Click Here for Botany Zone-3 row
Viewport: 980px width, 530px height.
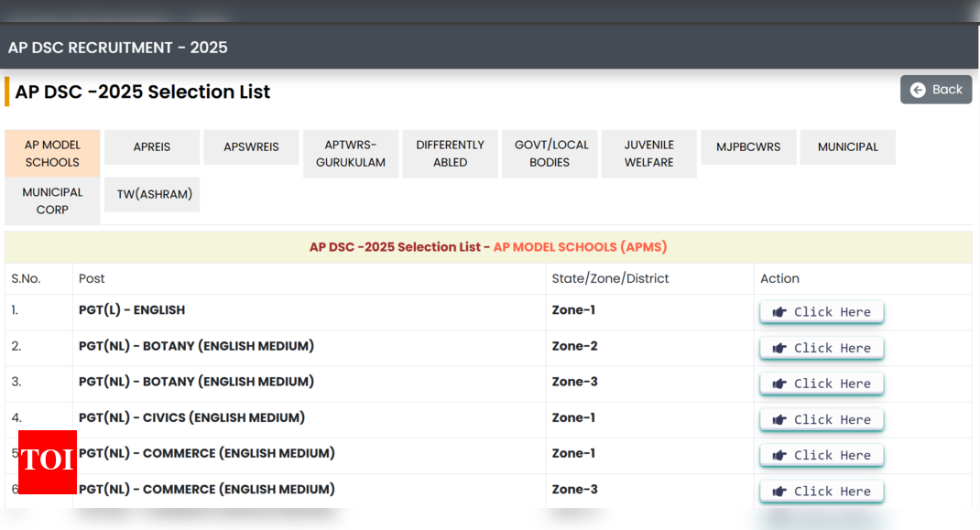822,384
